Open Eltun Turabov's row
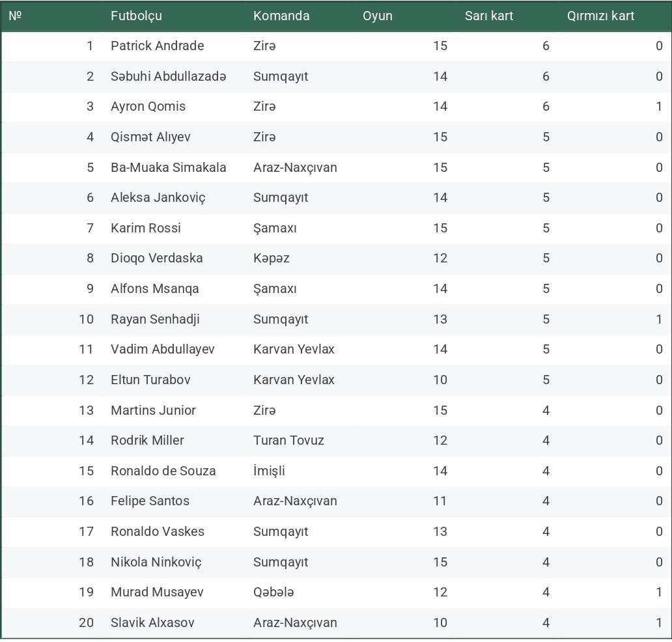 (150, 380)
